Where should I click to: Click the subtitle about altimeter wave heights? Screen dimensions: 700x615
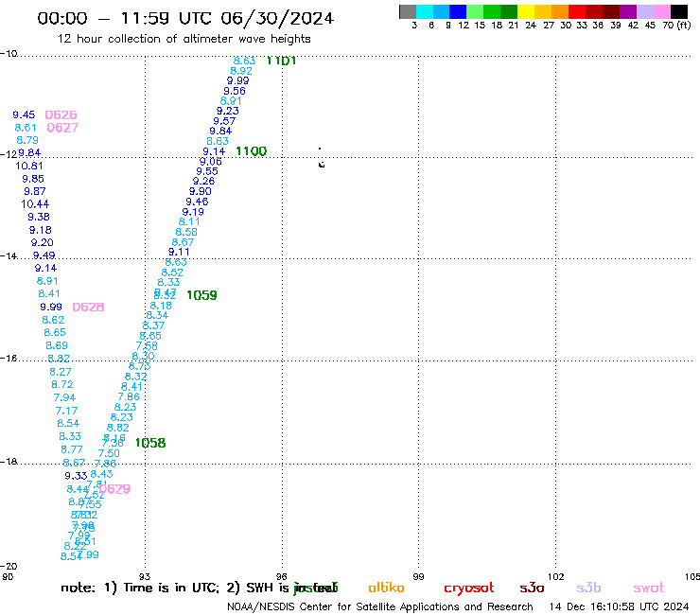point(184,39)
